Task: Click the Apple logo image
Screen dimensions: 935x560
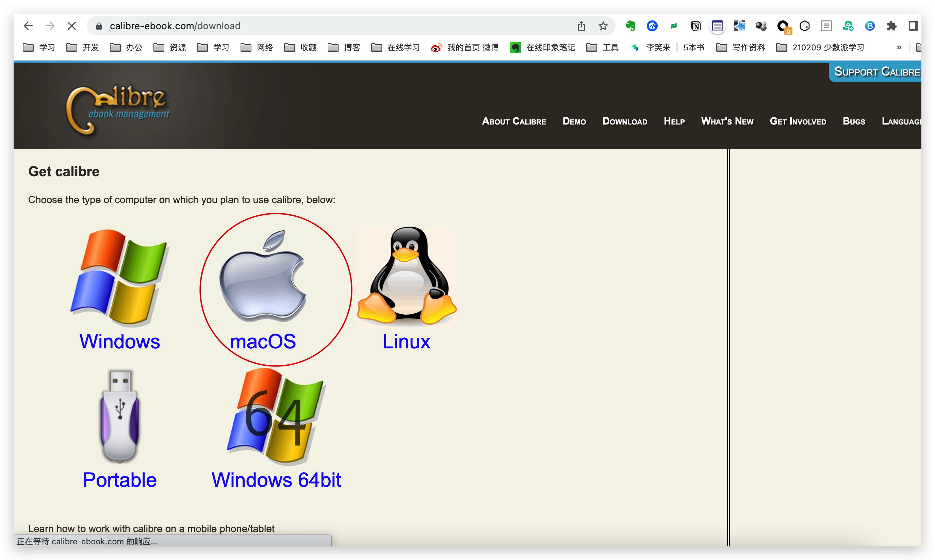Action: click(x=263, y=276)
